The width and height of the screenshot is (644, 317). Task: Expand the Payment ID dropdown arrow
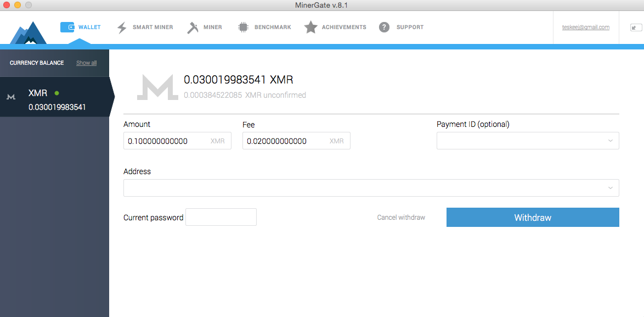point(611,141)
